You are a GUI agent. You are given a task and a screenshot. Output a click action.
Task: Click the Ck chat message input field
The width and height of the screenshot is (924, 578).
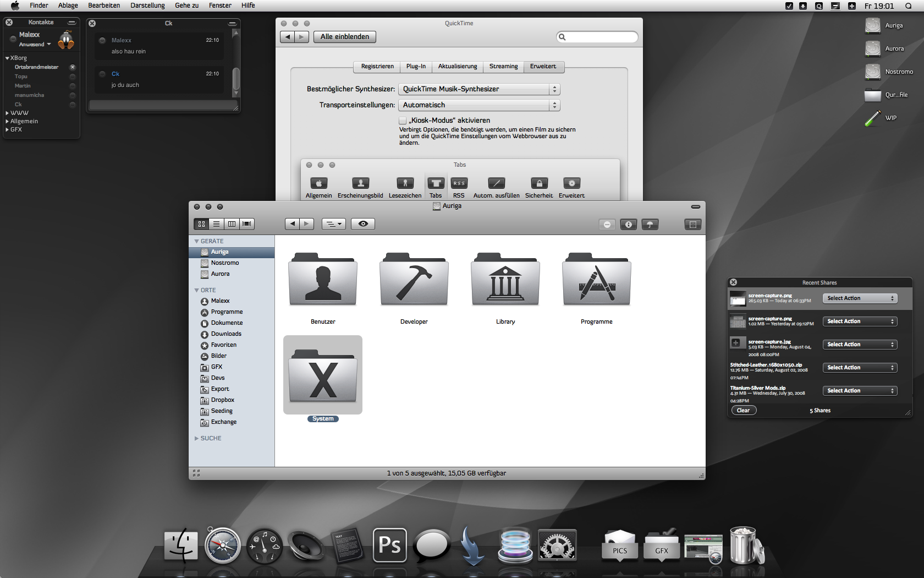coord(163,105)
